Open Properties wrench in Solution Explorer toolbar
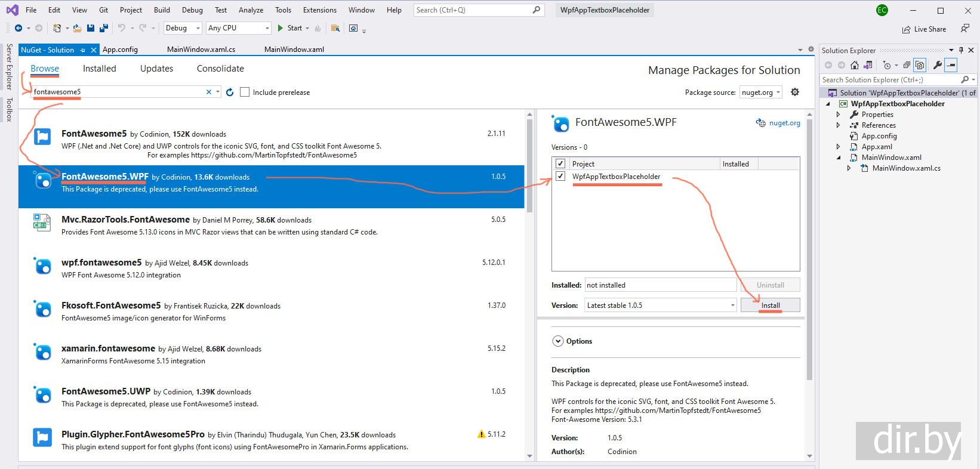980x469 pixels. 938,66
